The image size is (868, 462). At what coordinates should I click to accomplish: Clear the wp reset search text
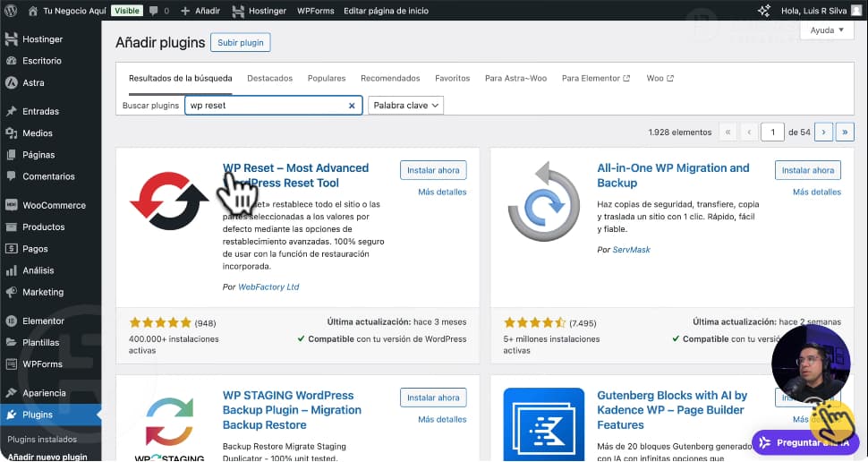point(352,106)
